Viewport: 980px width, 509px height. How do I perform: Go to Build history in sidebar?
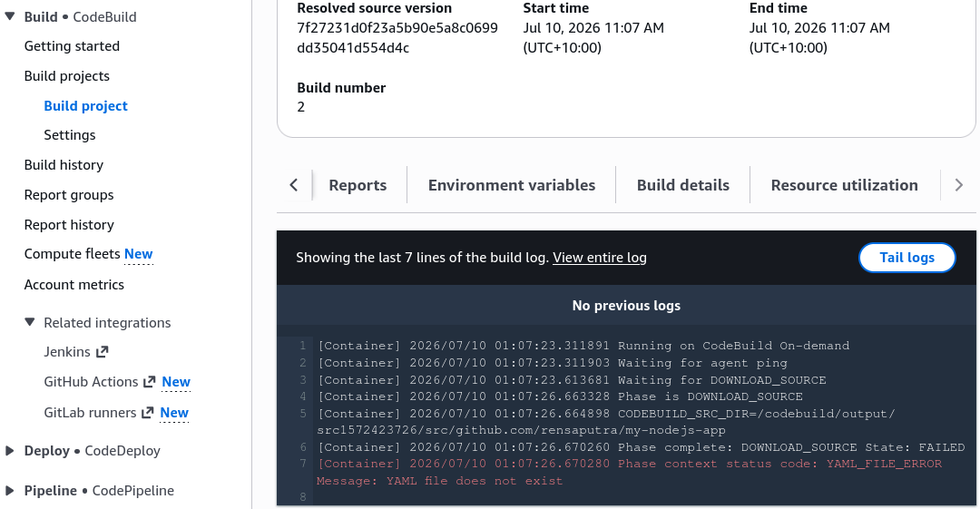click(x=64, y=165)
